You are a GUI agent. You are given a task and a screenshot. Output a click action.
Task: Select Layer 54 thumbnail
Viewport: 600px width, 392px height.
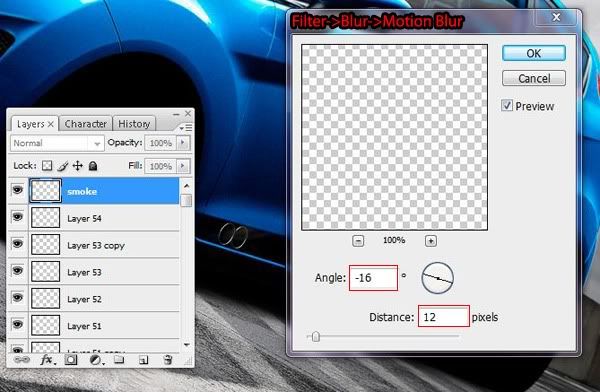pos(46,217)
